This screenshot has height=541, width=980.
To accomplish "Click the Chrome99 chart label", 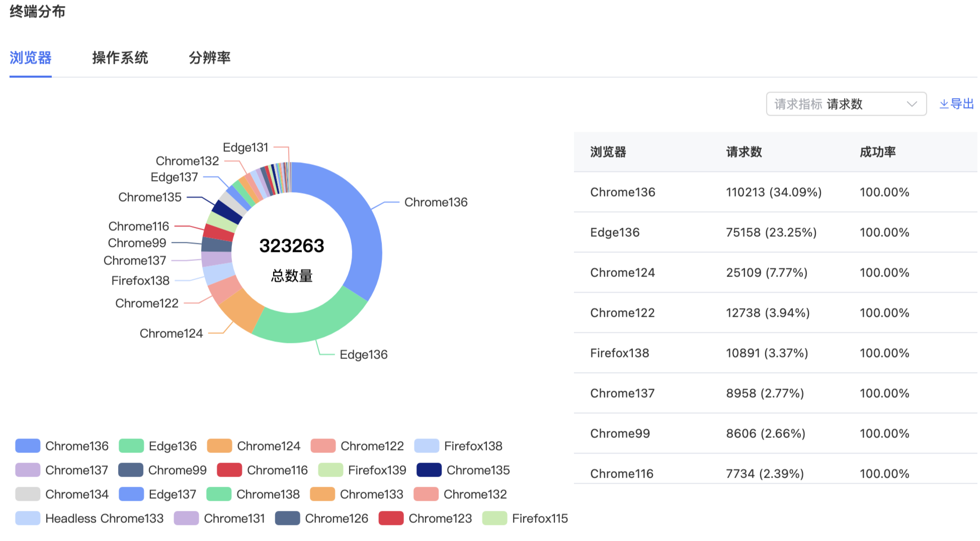I will [137, 243].
